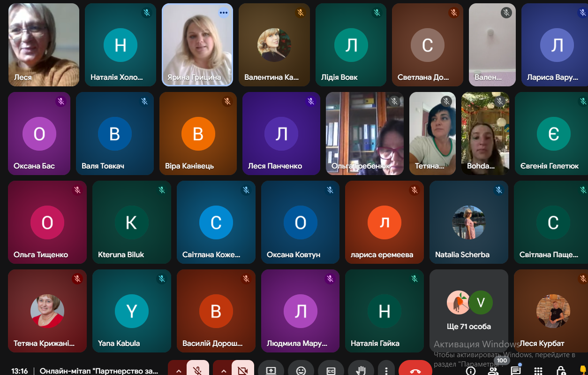Open more options three-dot menu
The height and width of the screenshot is (375, 588).
pos(386,370)
